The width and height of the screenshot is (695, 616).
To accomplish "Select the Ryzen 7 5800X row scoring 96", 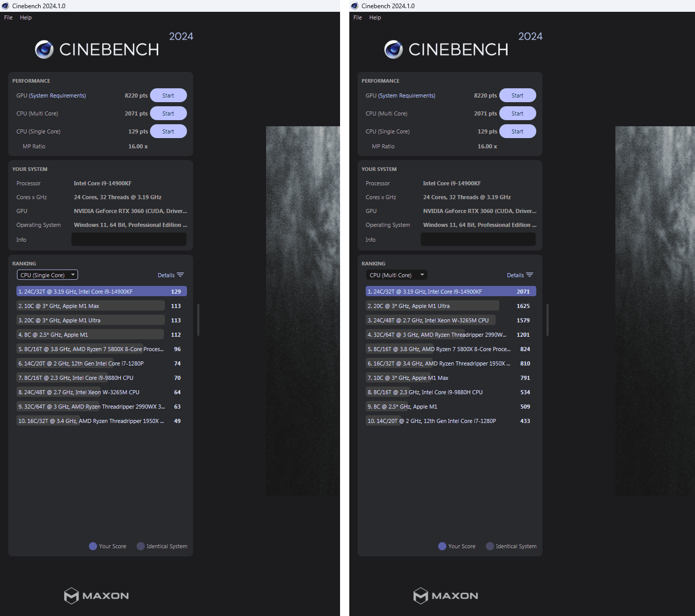I will coord(102,349).
